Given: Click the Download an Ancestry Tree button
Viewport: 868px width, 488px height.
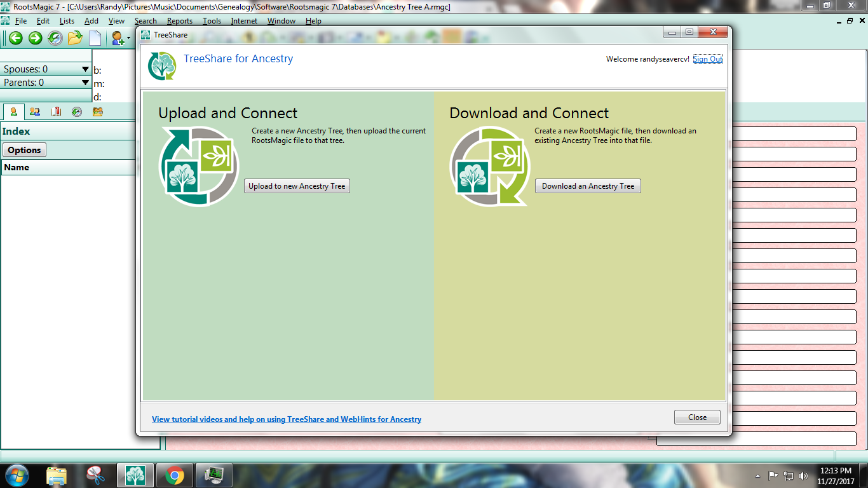Looking at the screenshot, I should [x=588, y=186].
